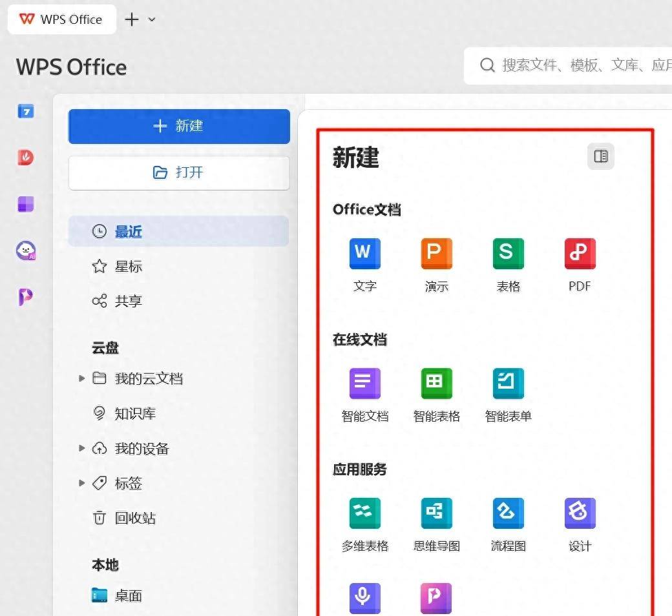Start a new 流程图 flowchart
This screenshot has width=672, height=616.
(x=508, y=513)
